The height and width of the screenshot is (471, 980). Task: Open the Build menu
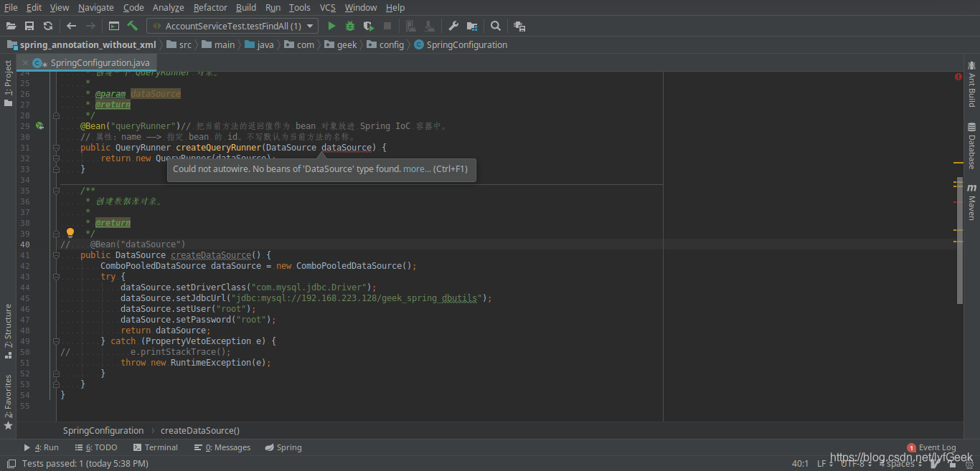pos(246,7)
